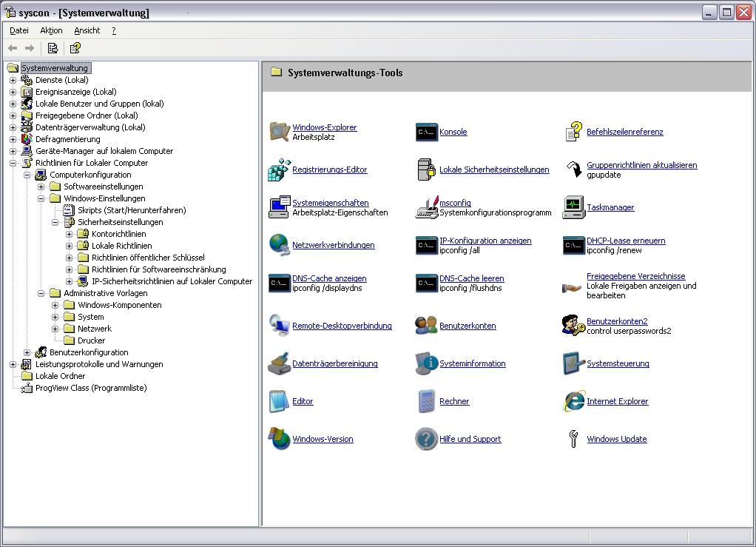Expand the Softwareeinstellungen folder
This screenshot has height=547, width=756.
click(41, 187)
